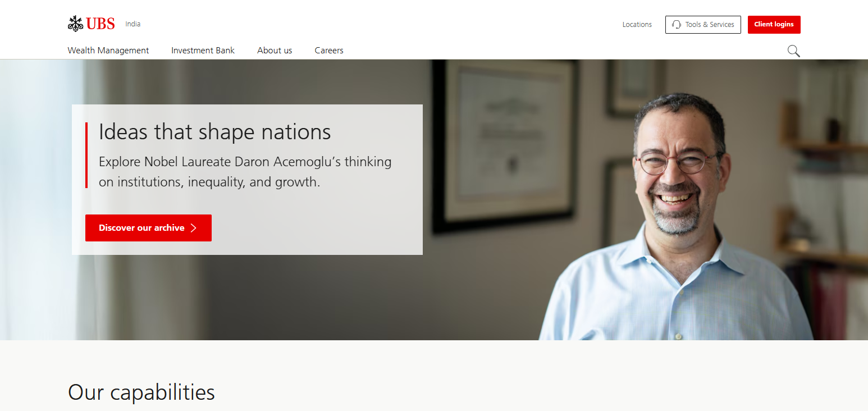Screen dimensions: 868x411
Task: Open the Investment Bank menu
Action: coord(203,51)
